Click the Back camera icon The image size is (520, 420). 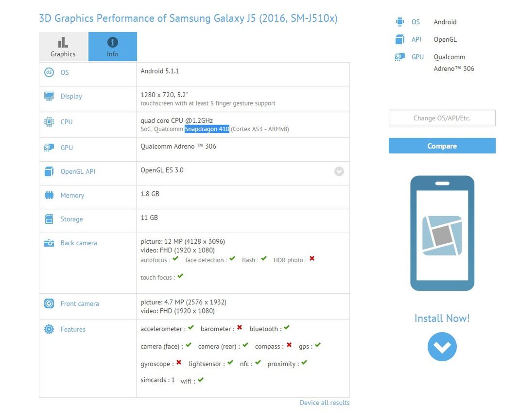tap(49, 243)
